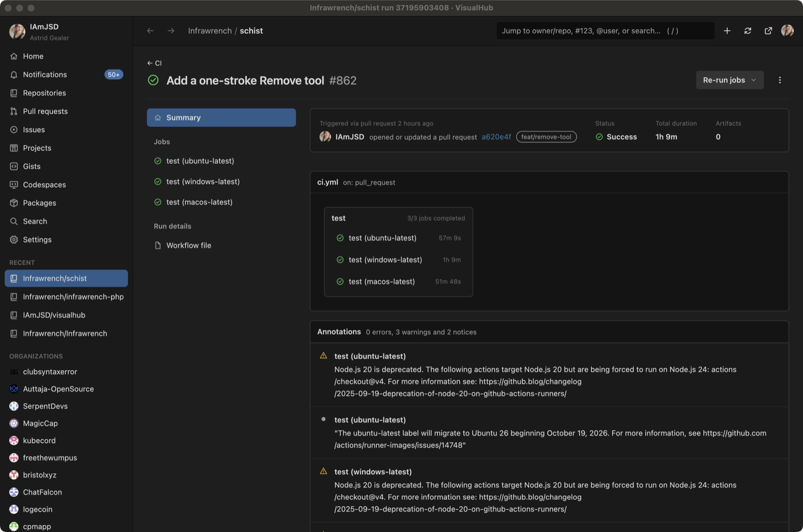The image size is (803, 532).
Task: Click the Home icon in sidebar
Action: (14, 56)
